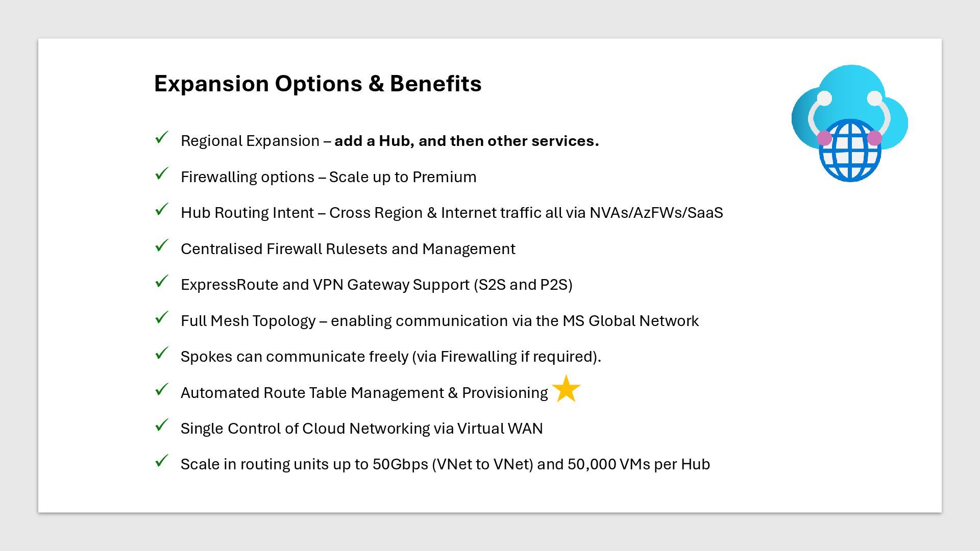Screen dimensions: 980x551
Task: Click the checkmark beside Hub Routing Intent
Action: coord(162,210)
